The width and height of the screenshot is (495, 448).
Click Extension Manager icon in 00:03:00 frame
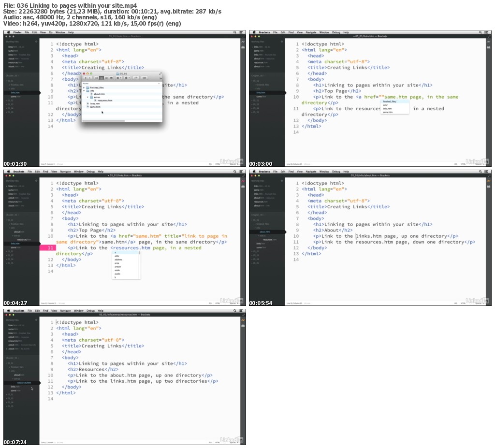pyautogui.click(x=488, y=47)
